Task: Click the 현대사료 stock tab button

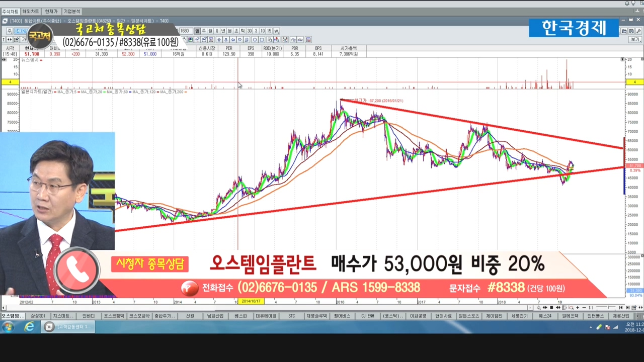Action: [444, 316]
